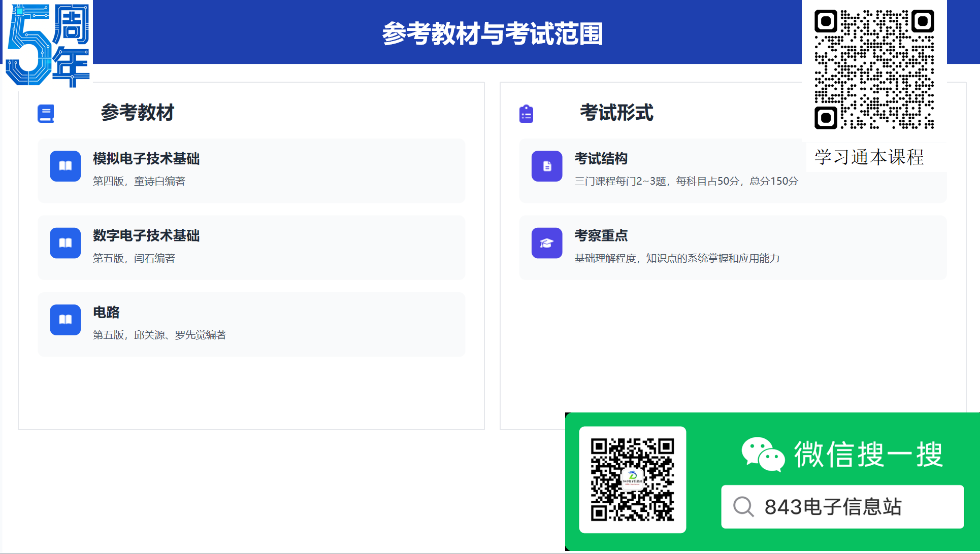Click the top-right course QR code
Screen dimensions: 980x554
coord(874,70)
